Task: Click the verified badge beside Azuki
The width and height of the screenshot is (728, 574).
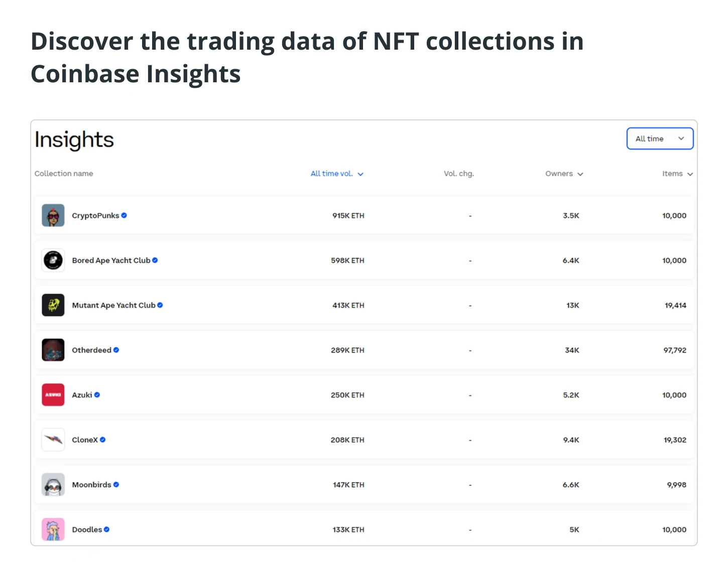Action: (x=97, y=395)
